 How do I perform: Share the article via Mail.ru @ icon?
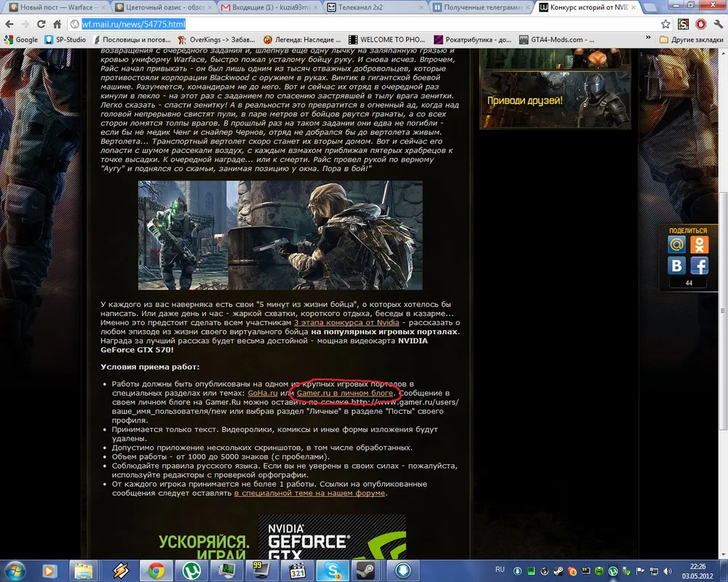[x=677, y=245]
